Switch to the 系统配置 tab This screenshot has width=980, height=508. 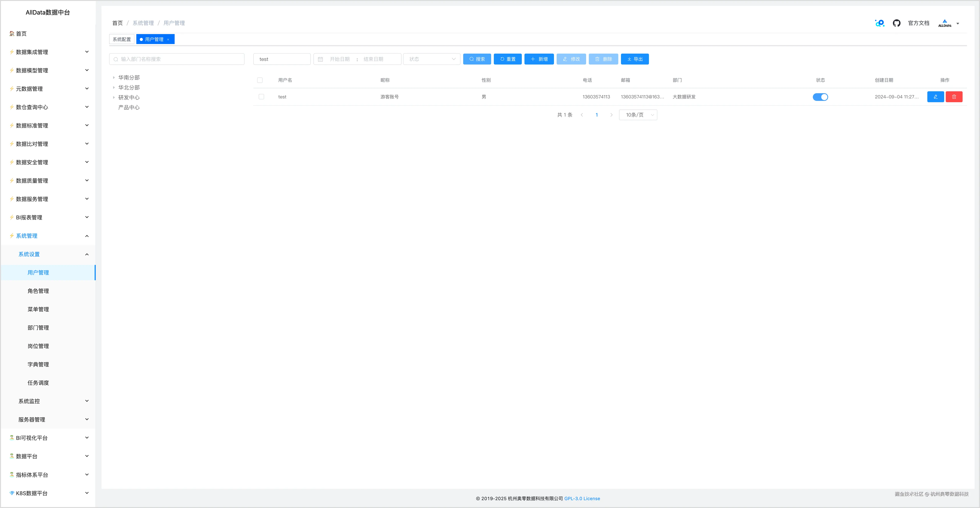[122, 40]
